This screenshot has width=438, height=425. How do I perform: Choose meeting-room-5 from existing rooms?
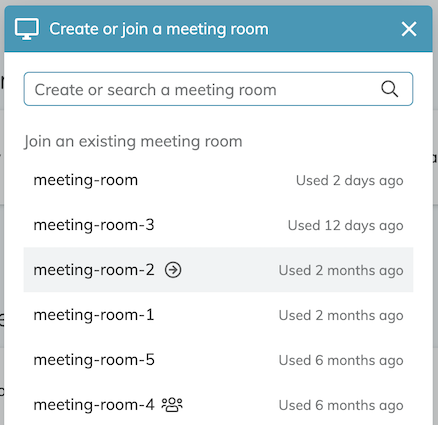218,360
